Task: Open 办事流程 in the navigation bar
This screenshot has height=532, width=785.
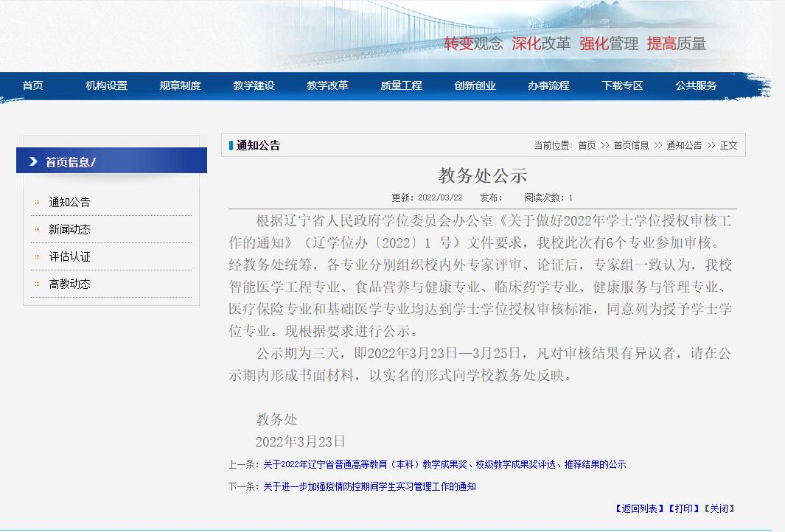Action: [x=548, y=85]
